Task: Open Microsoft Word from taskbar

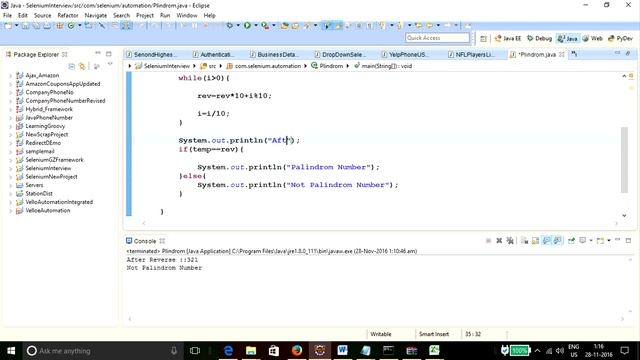Action: [x=342, y=350]
